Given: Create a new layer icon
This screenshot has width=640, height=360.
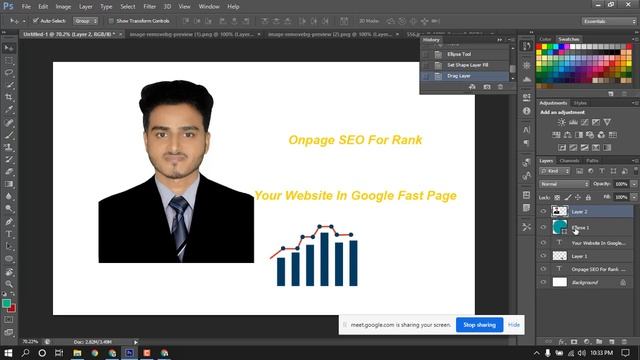Looking at the screenshot, I should click(611, 342).
